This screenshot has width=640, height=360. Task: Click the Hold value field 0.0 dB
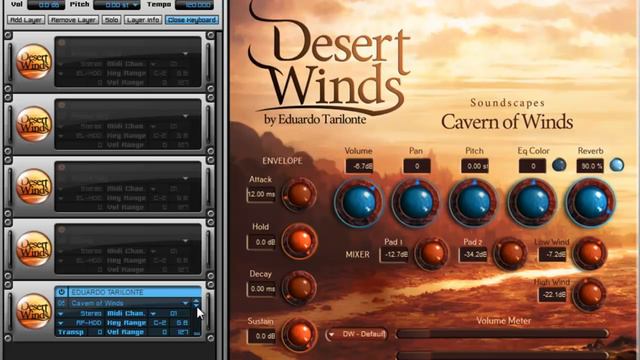tap(261, 242)
